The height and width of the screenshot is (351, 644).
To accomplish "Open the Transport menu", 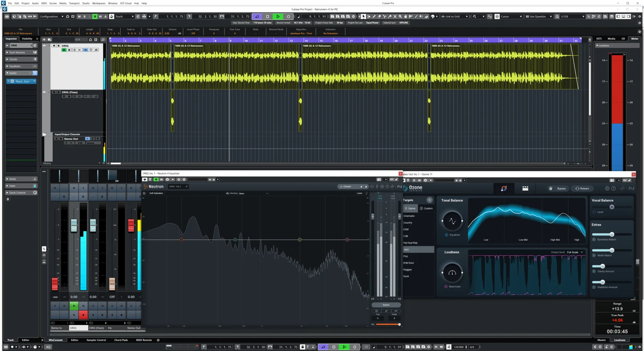I will coord(74,3).
